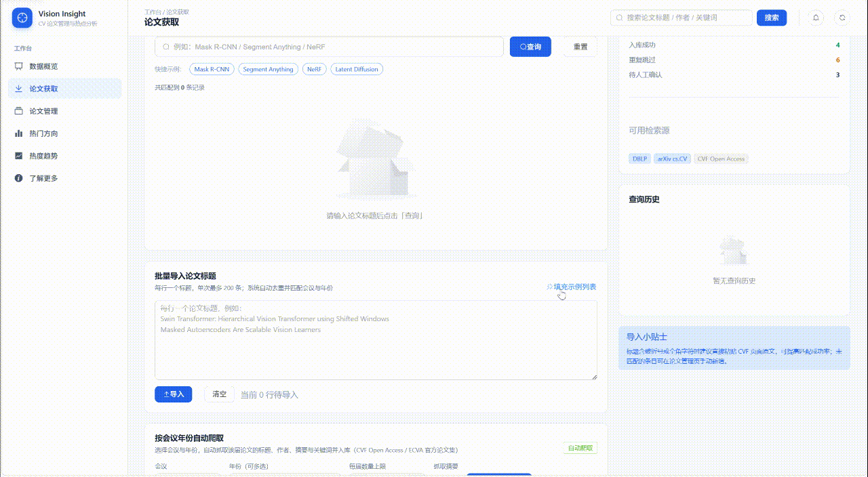Image resolution: width=868 pixels, height=477 pixels.
Task: Click the DBLP source tag
Action: [639, 159]
